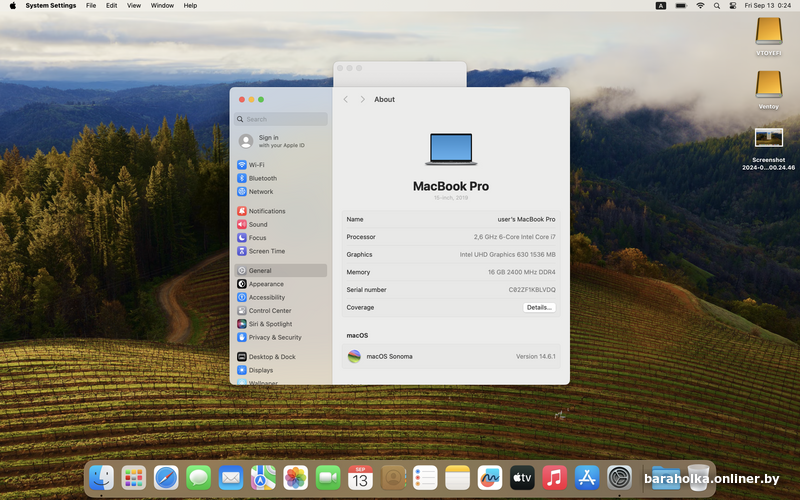Focus the settings Search field
800x500 pixels.
tap(281, 119)
